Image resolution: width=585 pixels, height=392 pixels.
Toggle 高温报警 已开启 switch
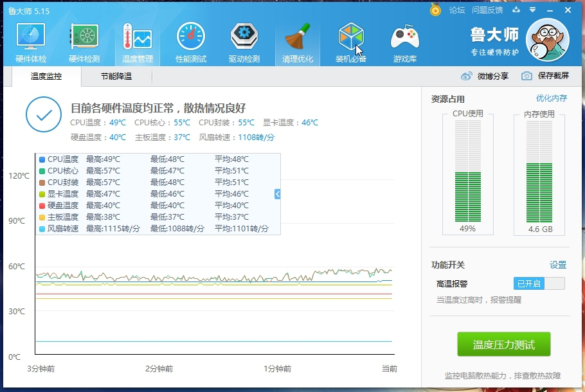pyautogui.click(x=539, y=283)
